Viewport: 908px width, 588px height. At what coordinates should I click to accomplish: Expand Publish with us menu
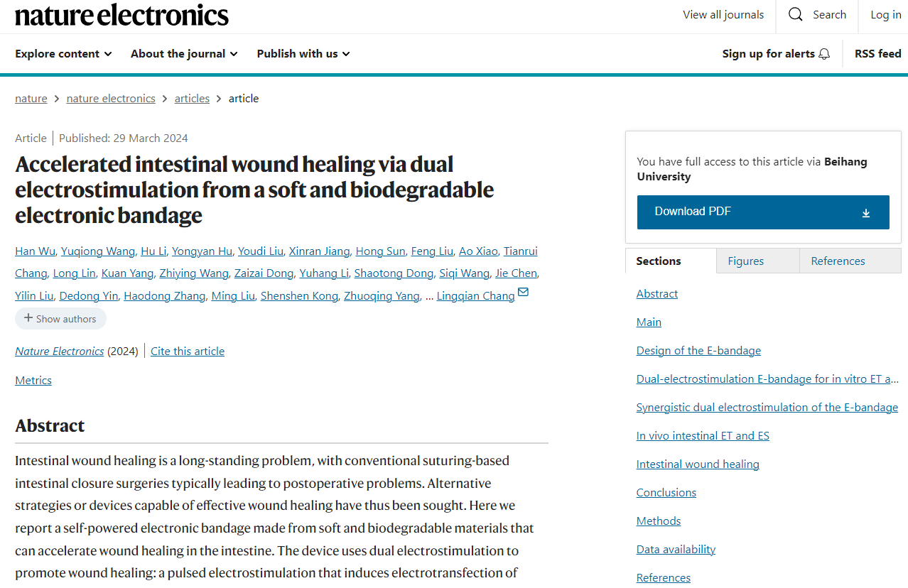(x=303, y=54)
